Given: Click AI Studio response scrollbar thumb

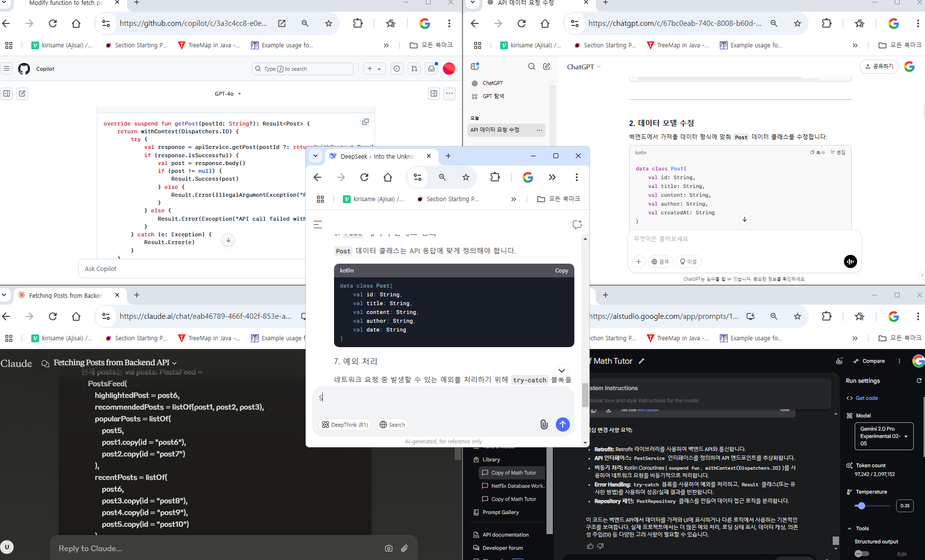Looking at the screenshot, I should coord(836,540).
